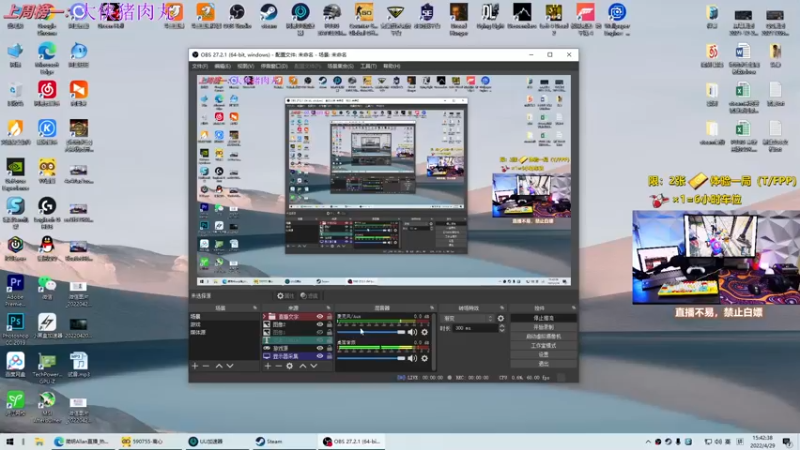Move source up with arrow icon
This screenshot has width=800, height=450.
pos(303,366)
